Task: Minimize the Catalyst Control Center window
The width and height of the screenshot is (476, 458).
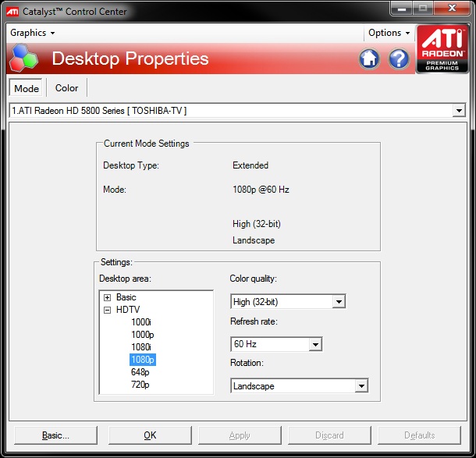Action: tap(402, 9)
